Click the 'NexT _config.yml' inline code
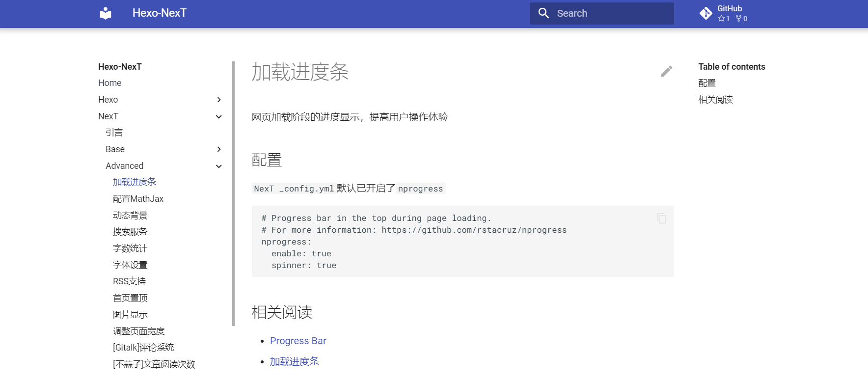Viewport: 868px width, 381px height. (x=294, y=189)
